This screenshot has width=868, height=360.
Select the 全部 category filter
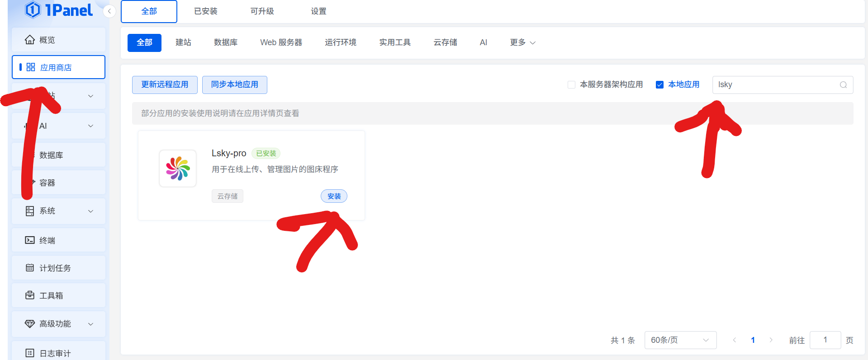(144, 42)
